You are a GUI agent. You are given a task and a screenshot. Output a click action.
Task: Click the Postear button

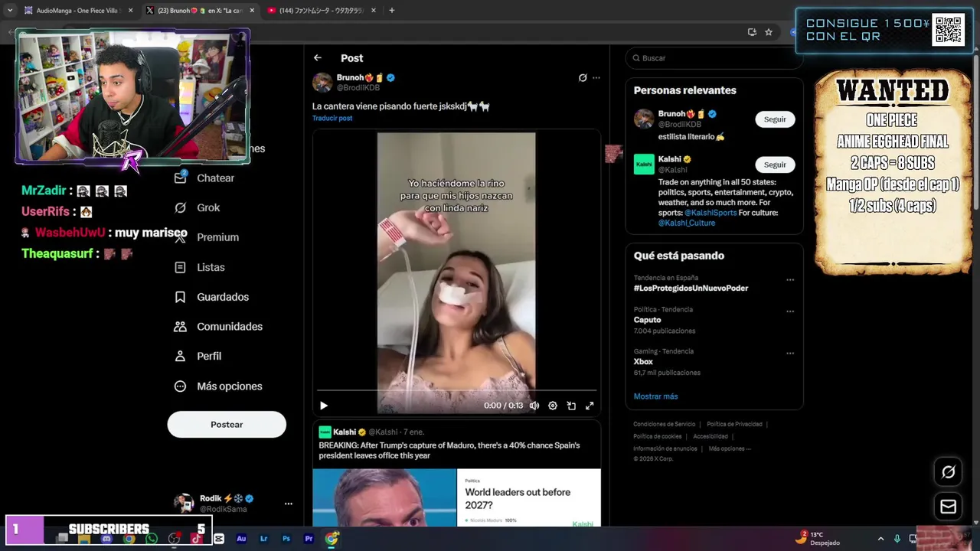(227, 424)
